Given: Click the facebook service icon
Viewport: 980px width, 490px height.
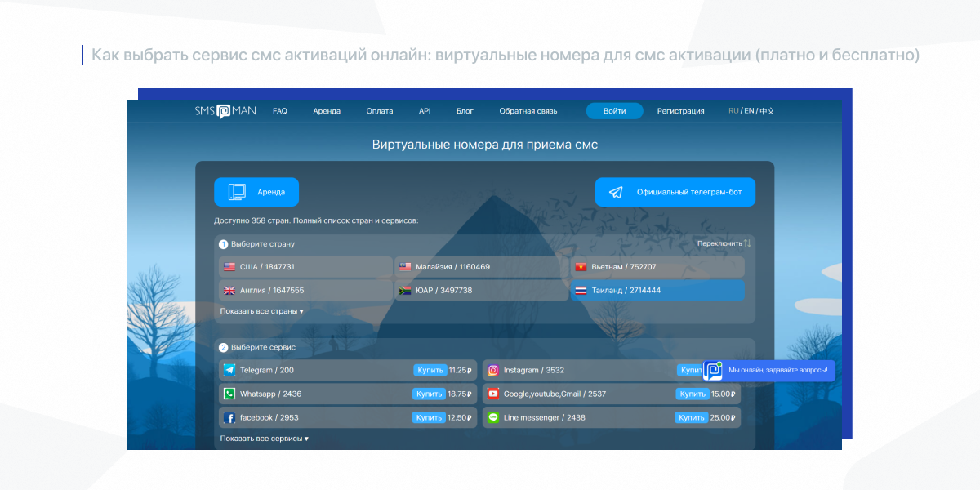Looking at the screenshot, I should 229,417.
